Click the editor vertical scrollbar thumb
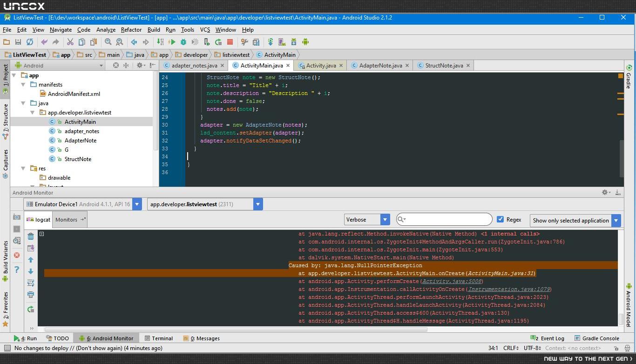Image resolution: width=636 pixels, height=364 pixels. click(x=621, y=158)
